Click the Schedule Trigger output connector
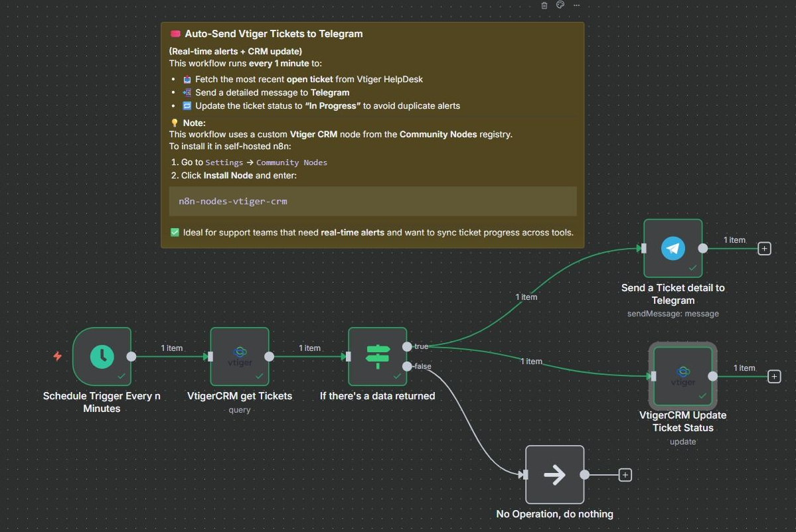796x532 pixels. pos(131,356)
